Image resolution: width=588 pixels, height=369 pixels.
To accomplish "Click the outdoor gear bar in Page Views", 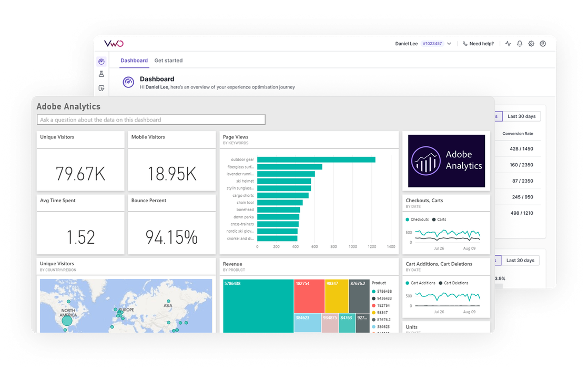I will [x=316, y=159].
